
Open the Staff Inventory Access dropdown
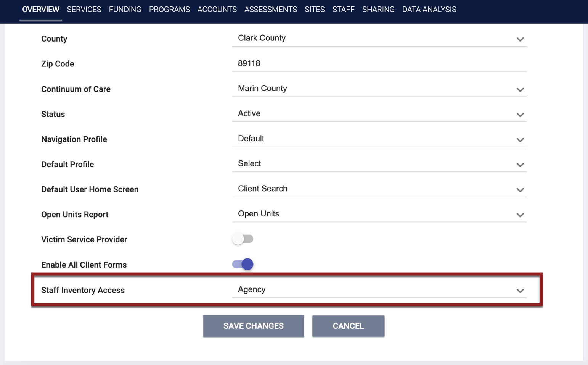point(379,290)
